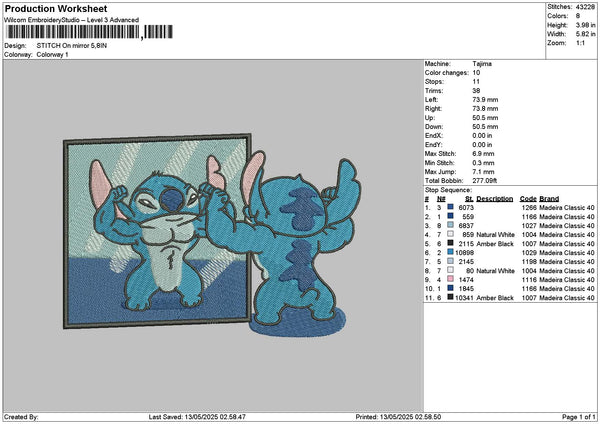
Task: Select the Max Stitch value 6.9 mm
Action: pos(484,153)
